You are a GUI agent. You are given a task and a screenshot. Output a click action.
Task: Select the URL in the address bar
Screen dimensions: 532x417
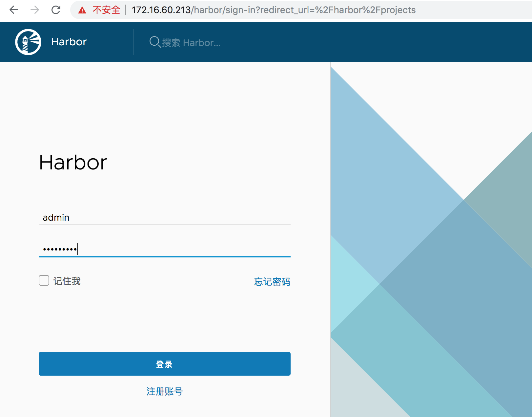tap(274, 10)
